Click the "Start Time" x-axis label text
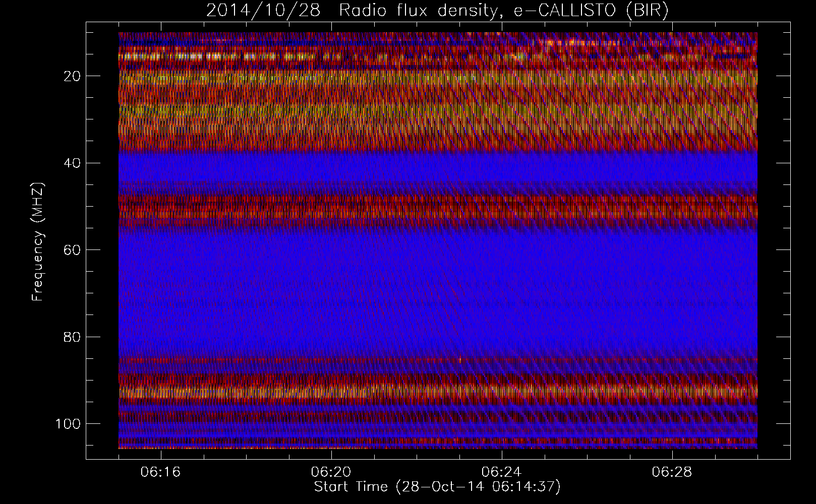Image resolution: width=816 pixels, height=504 pixels. pos(351,487)
